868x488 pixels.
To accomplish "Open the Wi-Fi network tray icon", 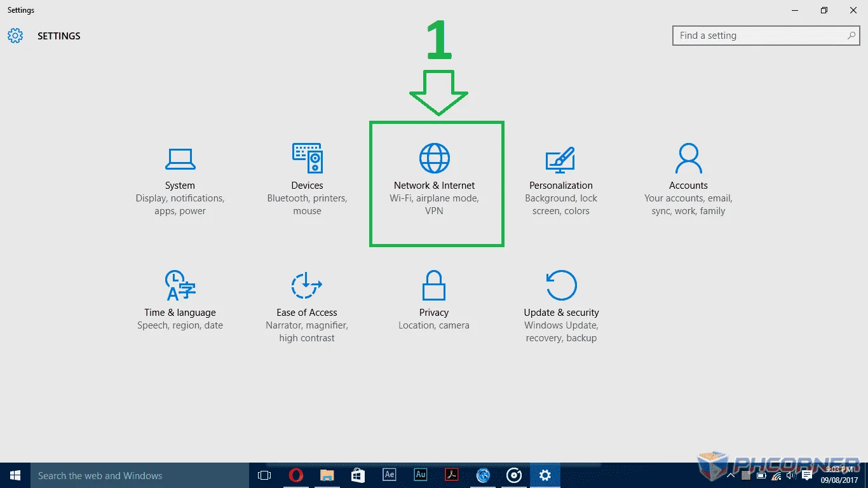I will (776, 475).
